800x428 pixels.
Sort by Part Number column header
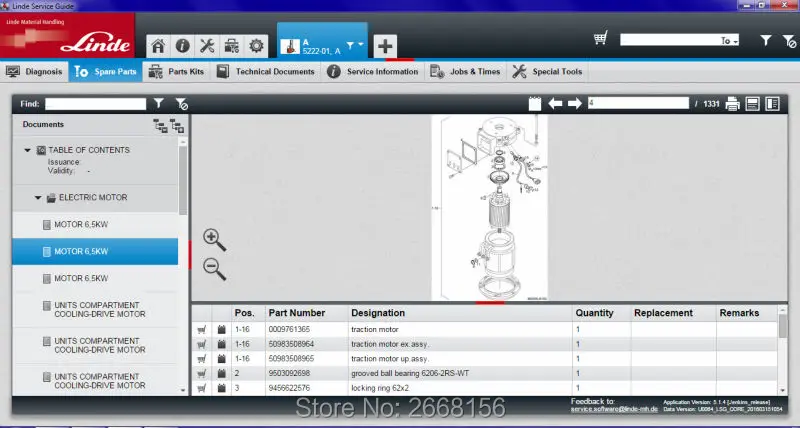[297, 313]
